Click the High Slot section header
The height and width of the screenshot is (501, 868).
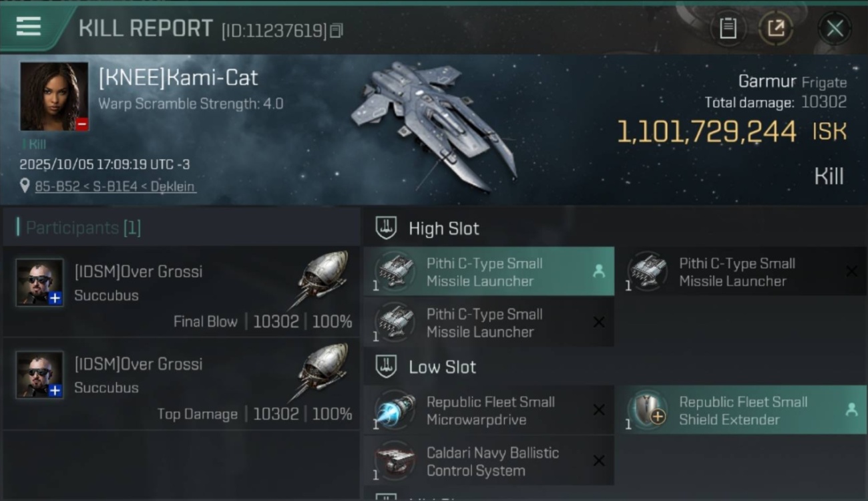[444, 228]
